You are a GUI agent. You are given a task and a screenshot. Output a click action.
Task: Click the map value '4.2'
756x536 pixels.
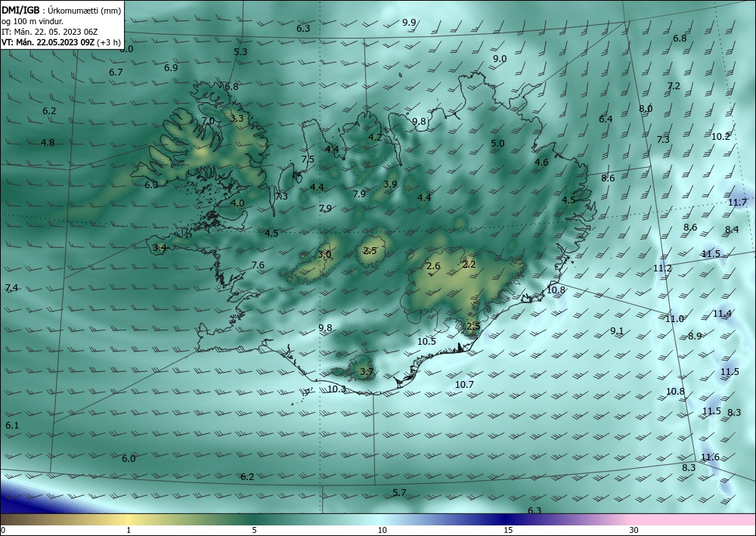point(375,137)
